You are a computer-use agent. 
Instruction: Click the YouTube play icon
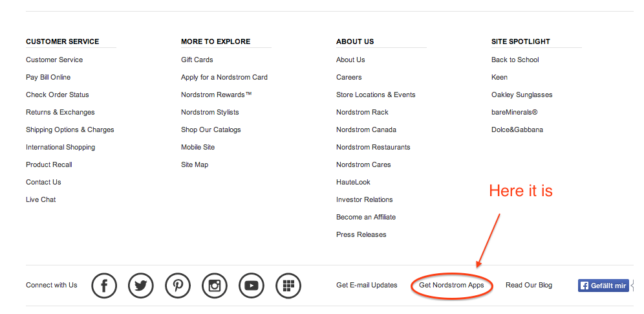pos(252,286)
